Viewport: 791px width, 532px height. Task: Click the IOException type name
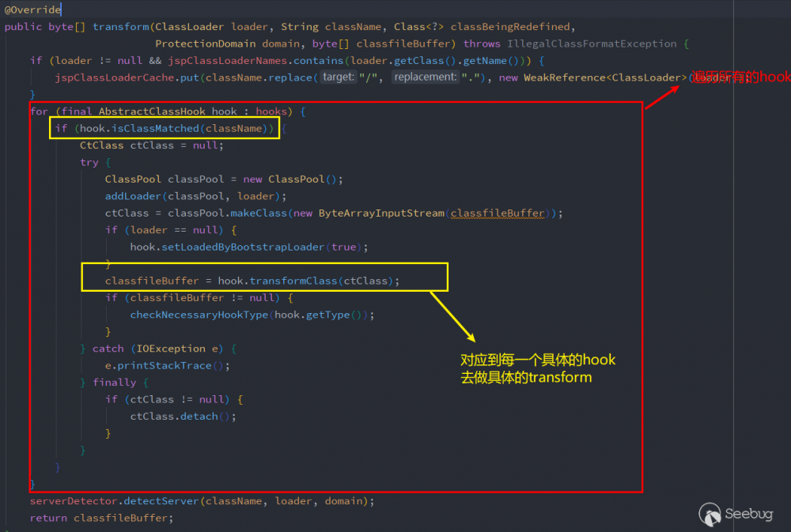point(171,349)
